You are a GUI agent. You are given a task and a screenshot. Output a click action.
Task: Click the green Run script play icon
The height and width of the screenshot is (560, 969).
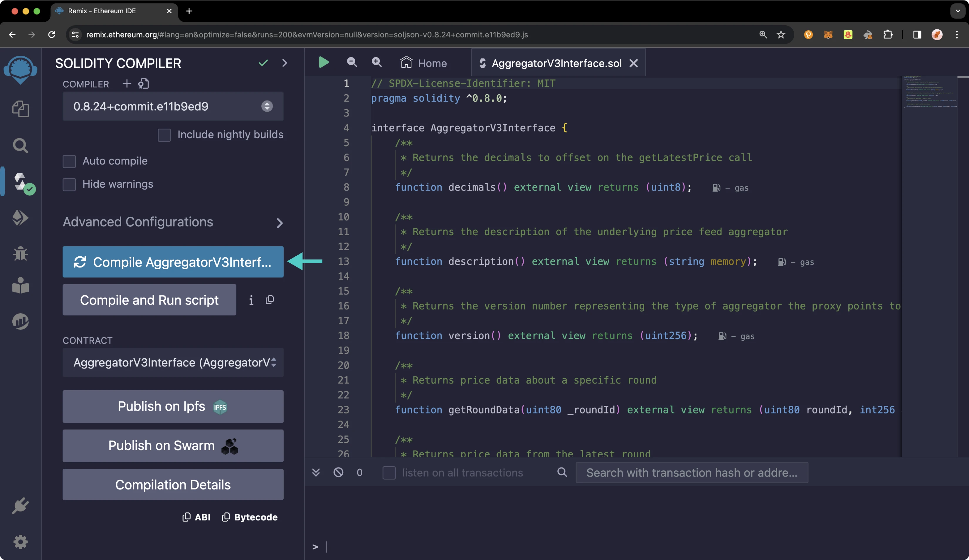tap(324, 62)
